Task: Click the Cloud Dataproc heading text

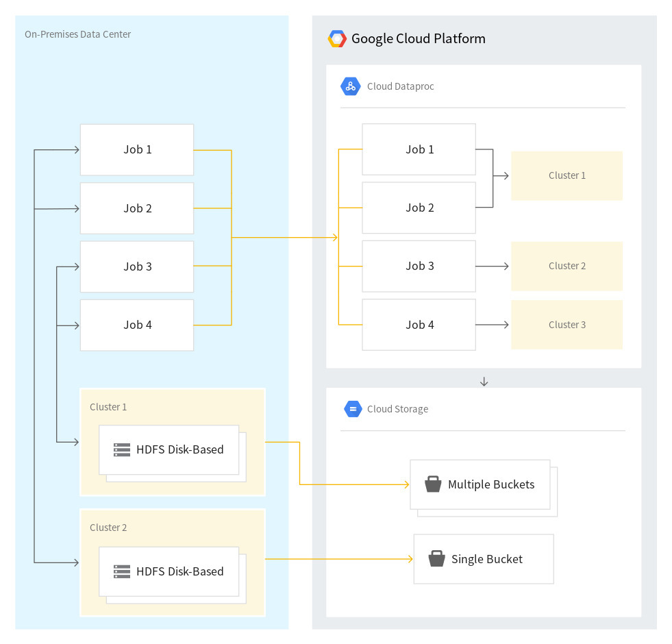Action: point(400,86)
